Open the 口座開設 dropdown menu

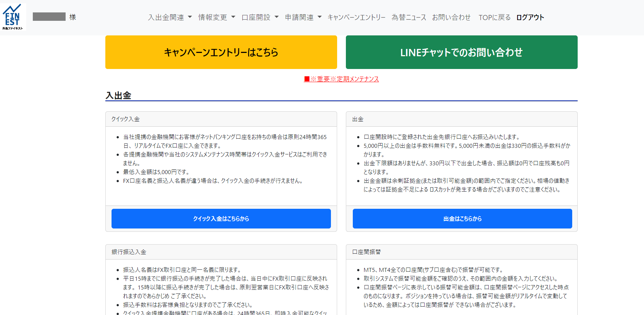point(260,18)
